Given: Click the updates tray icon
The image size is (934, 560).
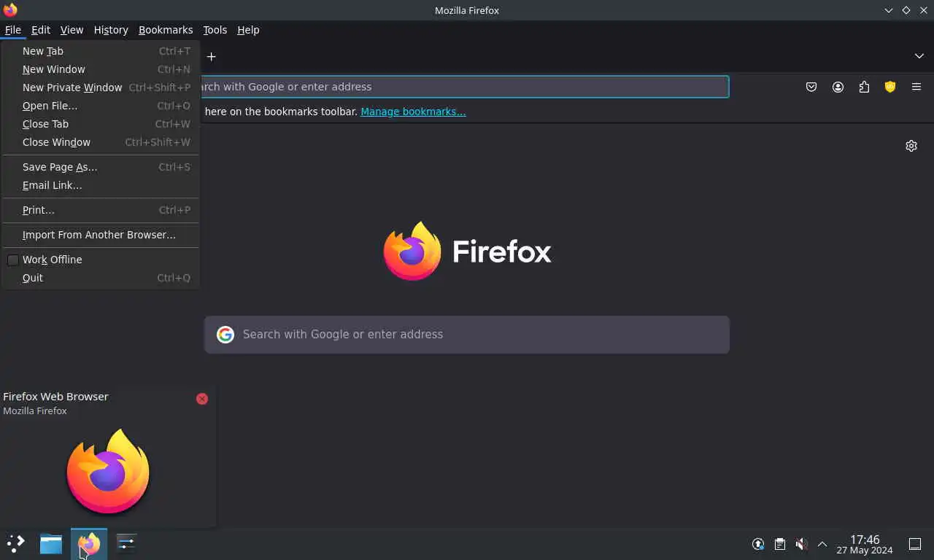Looking at the screenshot, I should [x=758, y=544].
